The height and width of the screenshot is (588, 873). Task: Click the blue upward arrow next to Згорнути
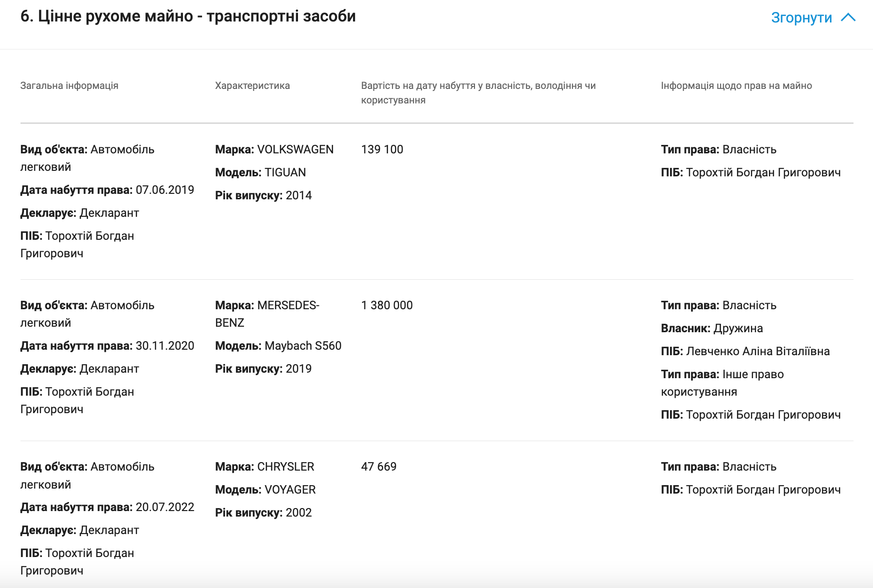tap(848, 17)
